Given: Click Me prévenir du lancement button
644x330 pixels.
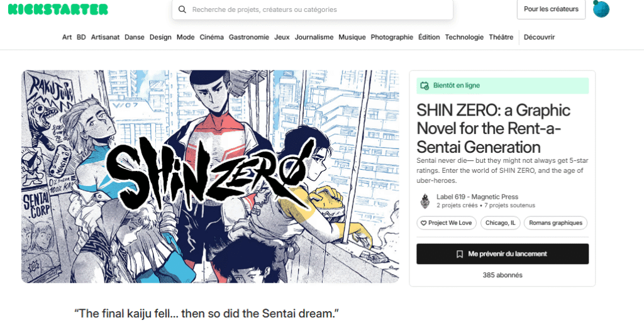Looking at the screenshot, I should tap(502, 254).
